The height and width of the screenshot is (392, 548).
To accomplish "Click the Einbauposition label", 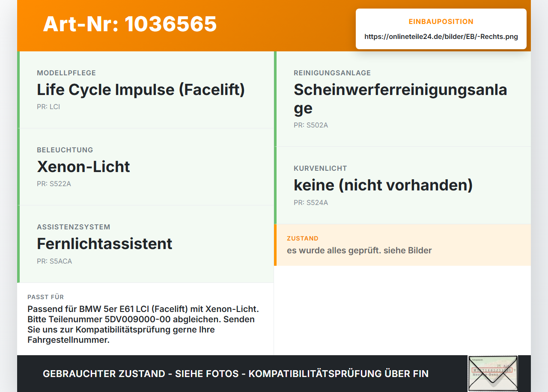I will 441,21.
